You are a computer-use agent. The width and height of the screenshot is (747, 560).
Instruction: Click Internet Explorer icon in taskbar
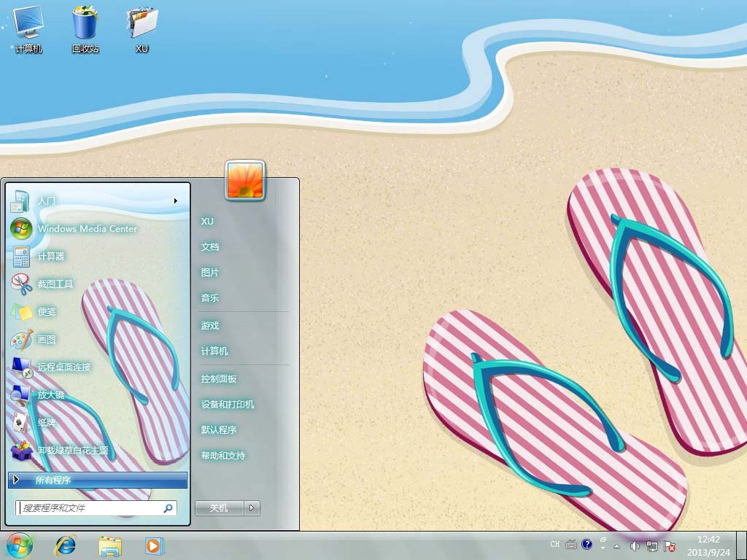pos(66,545)
